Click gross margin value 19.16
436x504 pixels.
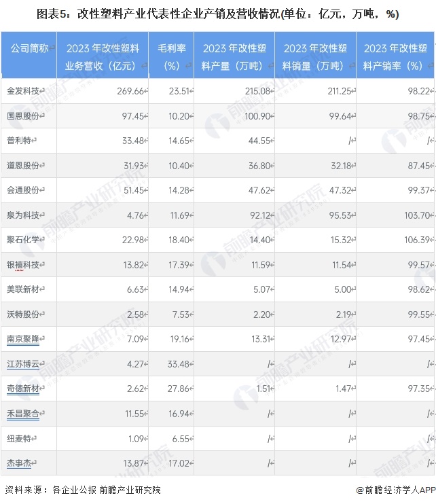[x=179, y=339]
